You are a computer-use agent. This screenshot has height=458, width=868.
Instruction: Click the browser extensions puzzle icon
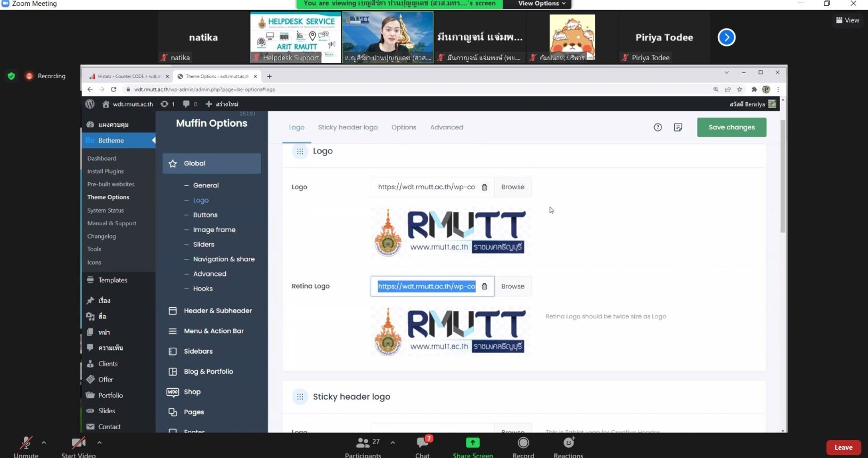[x=754, y=89]
